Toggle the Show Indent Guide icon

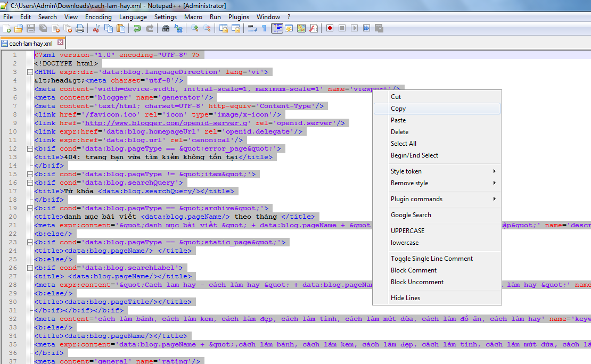tap(277, 28)
